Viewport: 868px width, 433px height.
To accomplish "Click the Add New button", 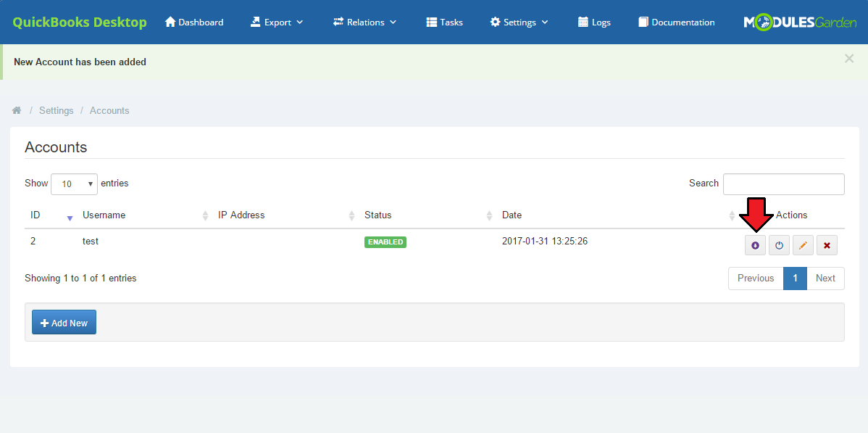I will click(x=64, y=322).
